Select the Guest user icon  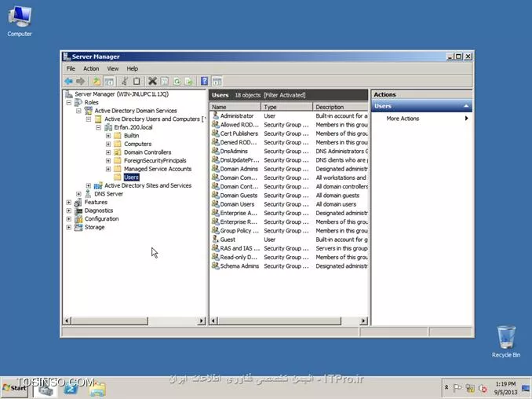216,239
